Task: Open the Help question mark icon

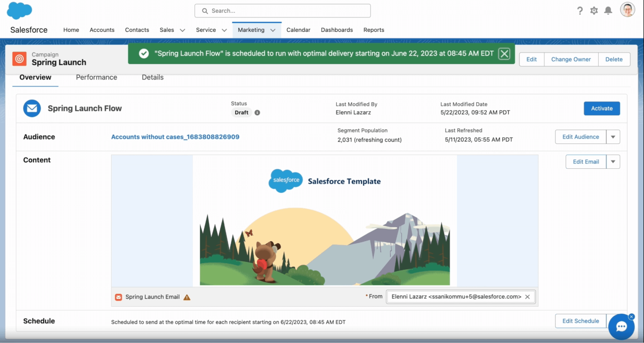Action: (x=580, y=11)
